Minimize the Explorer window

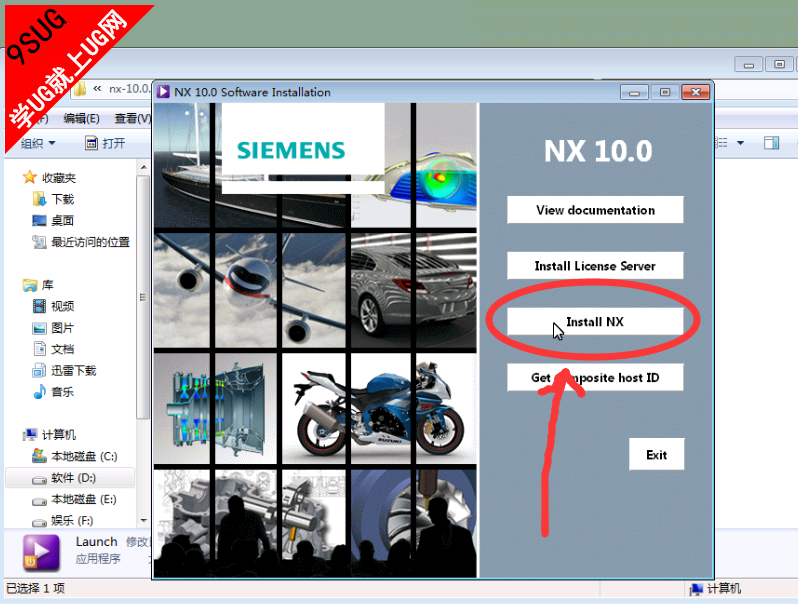click(749, 65)
